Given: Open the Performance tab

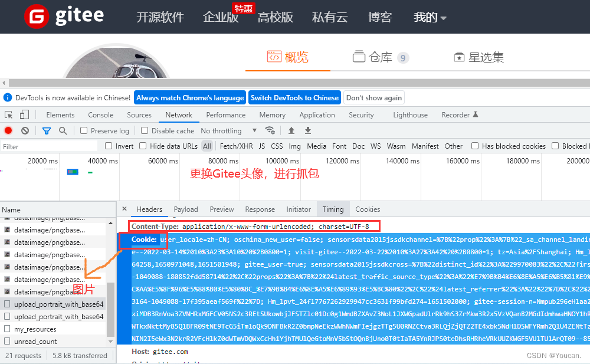Looking at the screenshot, I should click(226, 115).
